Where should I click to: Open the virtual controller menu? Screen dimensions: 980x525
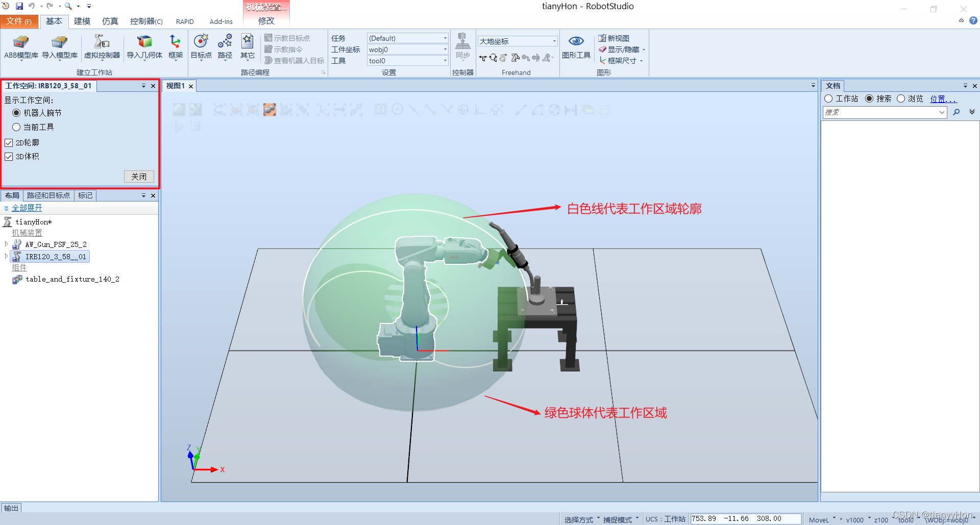pyautogui.click(x=102, y=47)
